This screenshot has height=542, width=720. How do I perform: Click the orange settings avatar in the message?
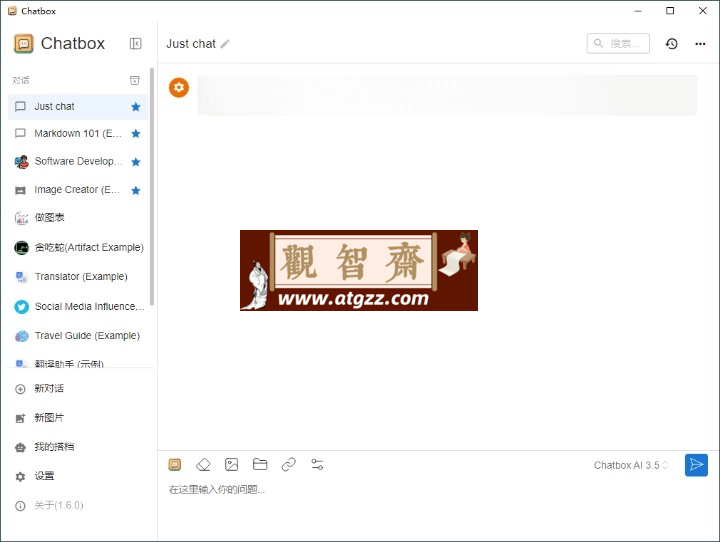179,87
